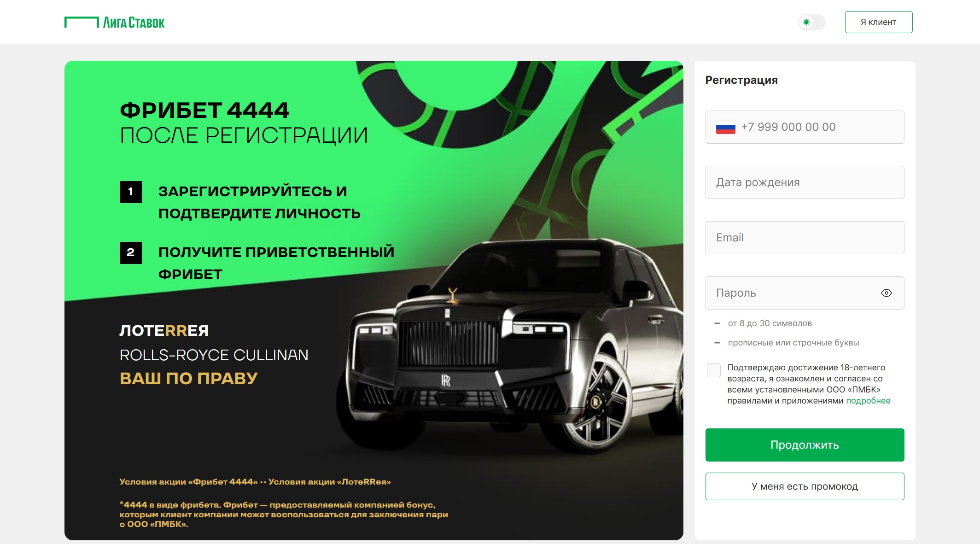Open Условия акции «ЛотеRRея» link

pyautogui.click(x=329, y=482)
